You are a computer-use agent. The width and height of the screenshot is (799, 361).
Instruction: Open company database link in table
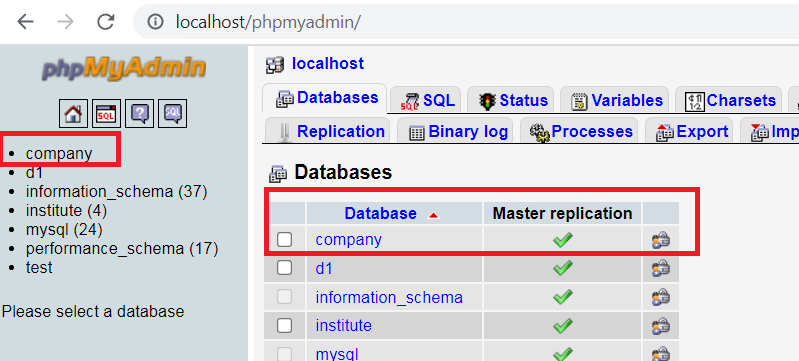tap(349, 240)
